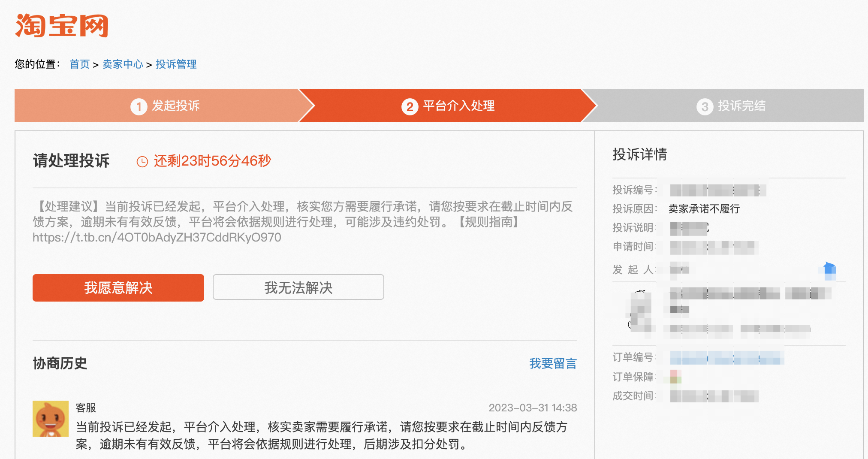Viewport: 868px width, 459px height.
Task: Click the 还剩23时56分46秒 countdown text
Action: pos(212,161)
